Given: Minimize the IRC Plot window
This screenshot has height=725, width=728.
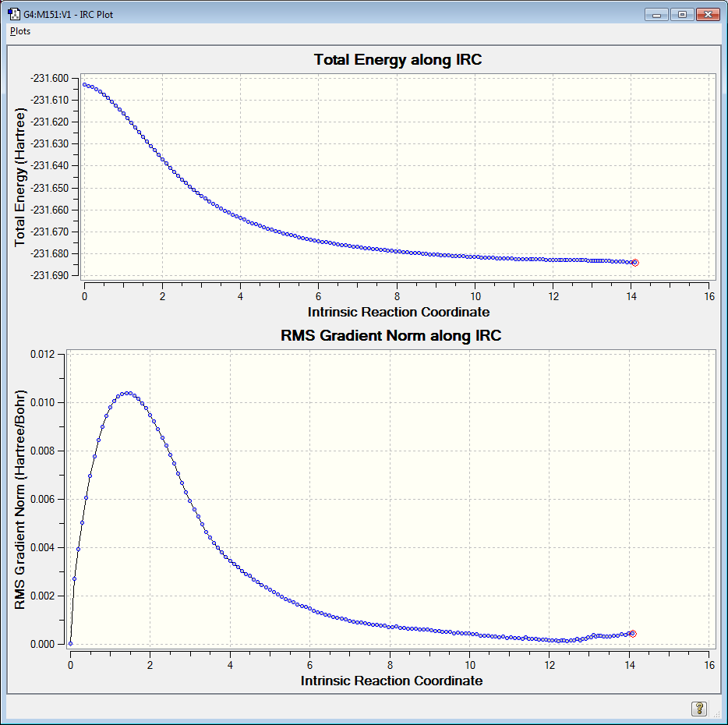Looking at the screenshot, I should [656, 14].
